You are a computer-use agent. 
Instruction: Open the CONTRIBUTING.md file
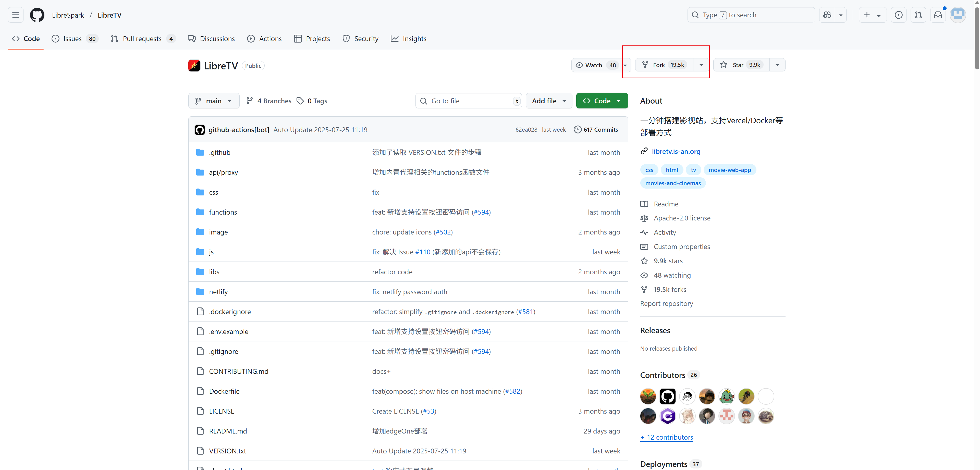click(x=239, y=371)
